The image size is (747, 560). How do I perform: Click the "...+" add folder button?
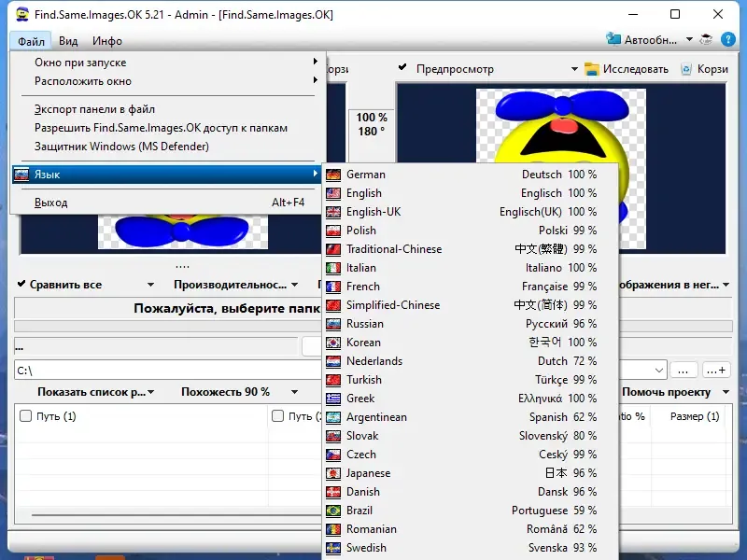click(x=716, y=371)
